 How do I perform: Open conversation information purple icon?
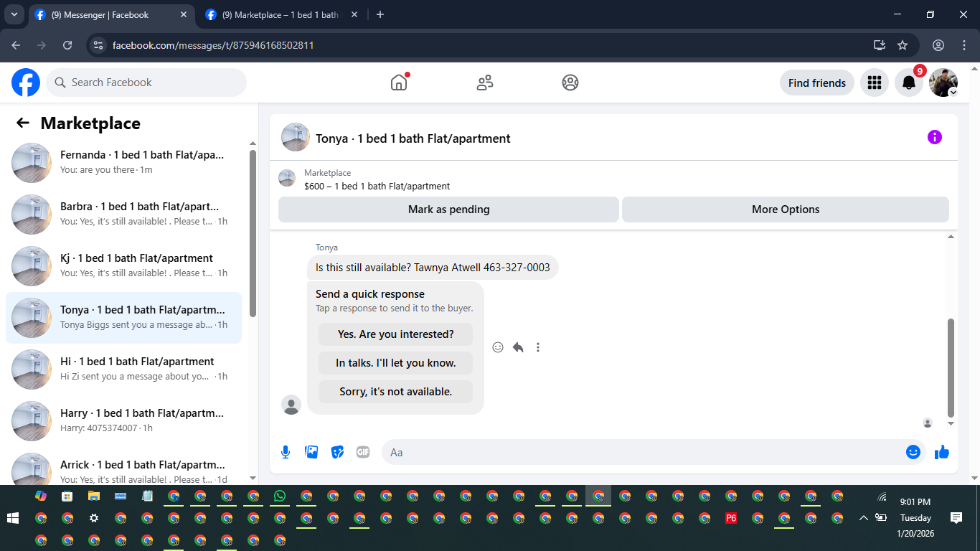click(935, 137)
